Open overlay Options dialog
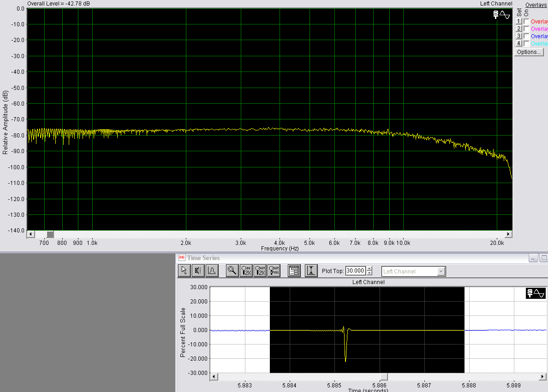Viewport: 548px width, 392px height. point(529,52)
